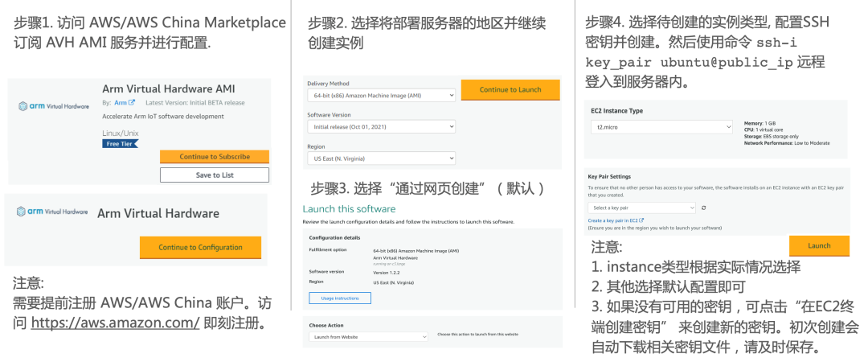This screenshot has width=868, height=362.
Task: Open the Choose Action Launch from Website dropdown
Action: pos(368,336)
